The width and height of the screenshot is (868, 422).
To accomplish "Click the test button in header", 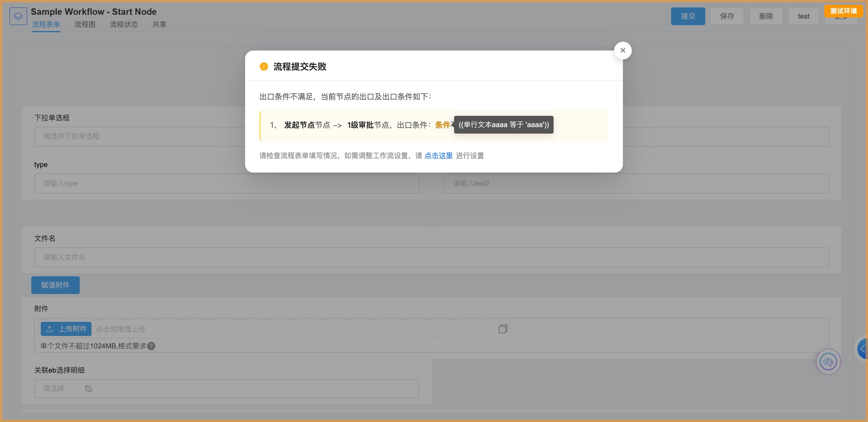I will click(x=803, y=16).
